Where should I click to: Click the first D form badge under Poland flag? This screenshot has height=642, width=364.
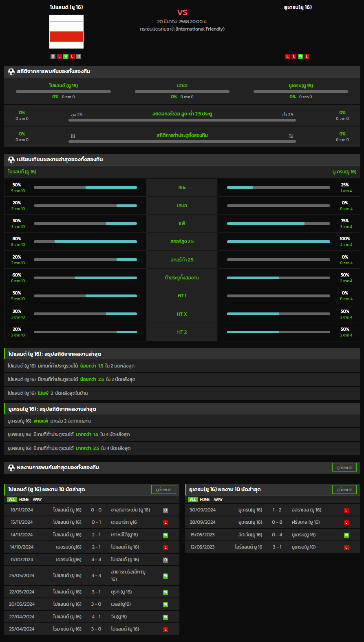click(x=53, y=56)
